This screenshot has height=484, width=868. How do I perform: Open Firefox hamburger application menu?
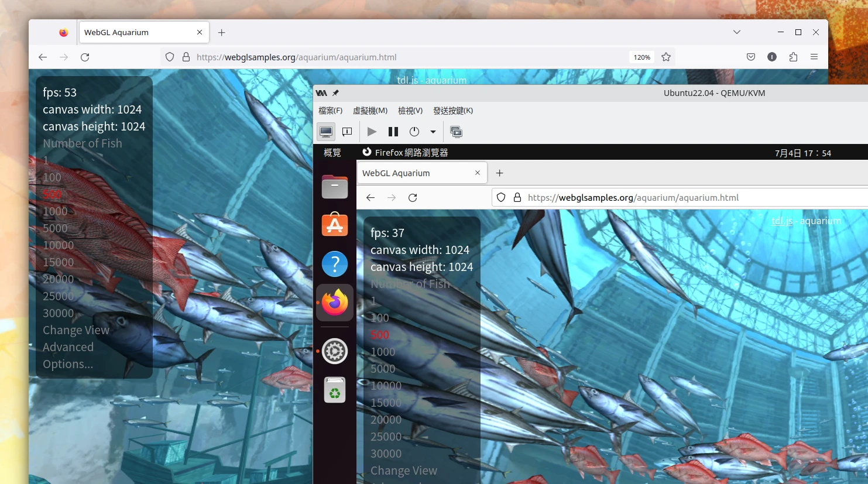point(814,57)
